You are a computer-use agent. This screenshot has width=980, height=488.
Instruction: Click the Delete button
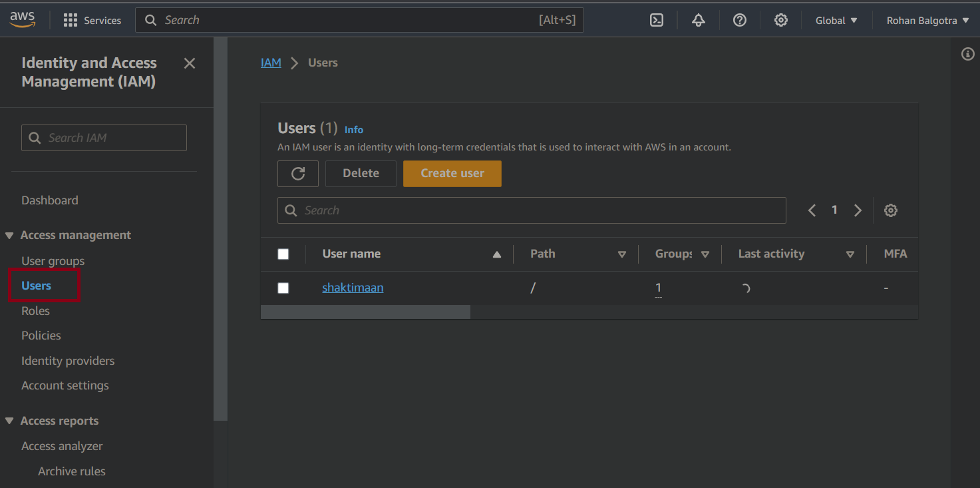pyautogui.click(x=361, y=174)
